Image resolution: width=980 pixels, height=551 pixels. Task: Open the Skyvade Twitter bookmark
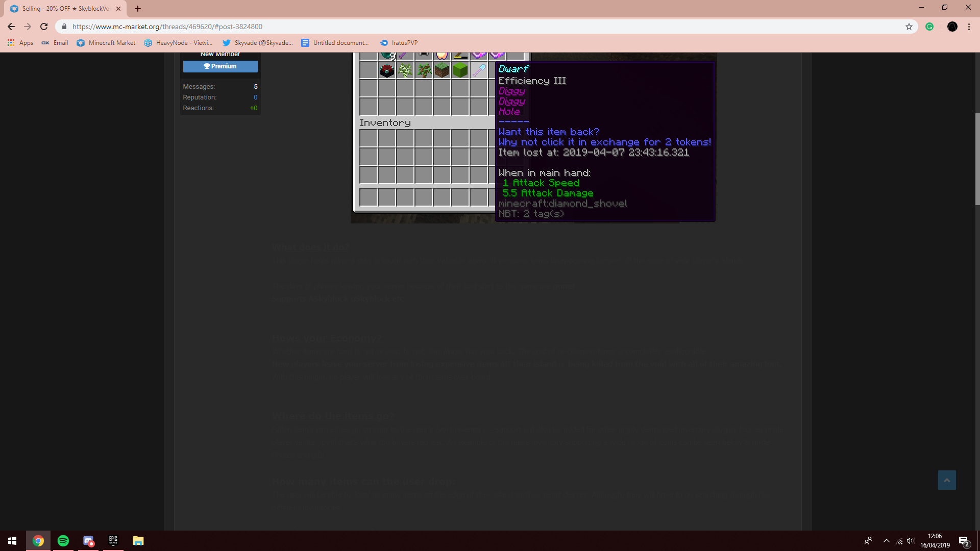click(x=258, y=43)
